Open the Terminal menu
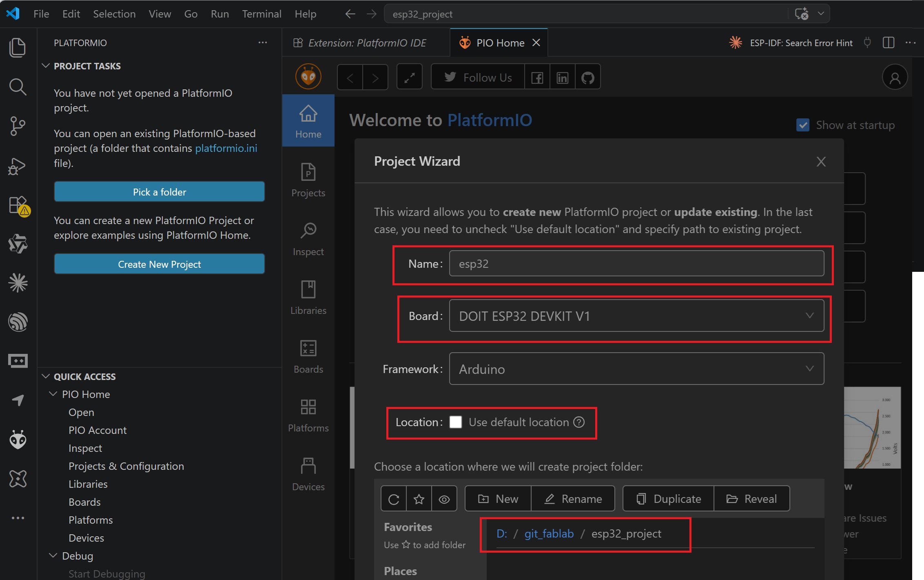This screenshot has width=924, height=580. [x=261, y=14]
